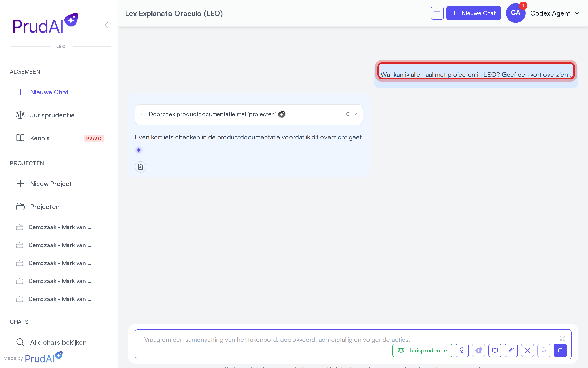Toggle the green Jurisprudentie mode button
Screen dimensions: 588x368
[422, 350]
